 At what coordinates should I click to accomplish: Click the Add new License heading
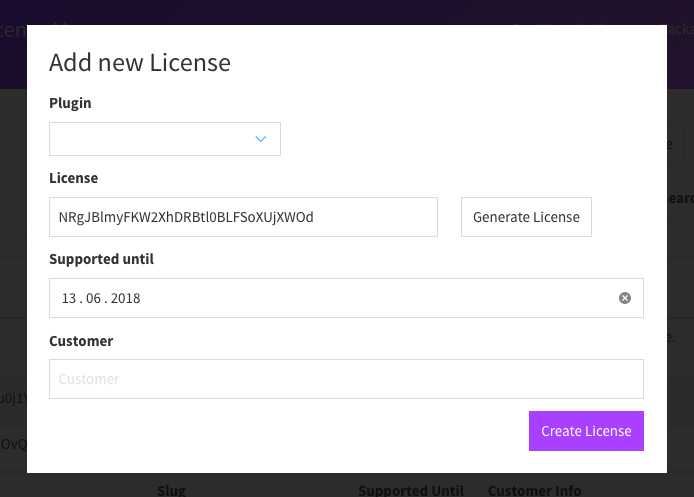[x=140, y=62]
